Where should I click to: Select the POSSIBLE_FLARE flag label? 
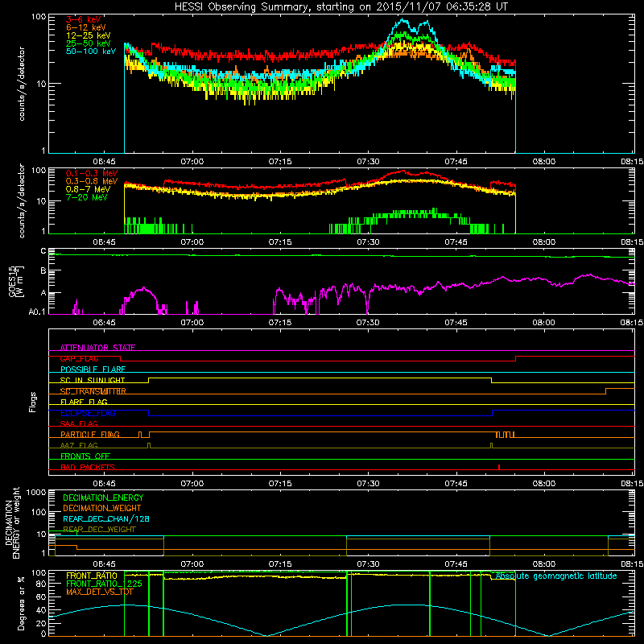point(93,369)
